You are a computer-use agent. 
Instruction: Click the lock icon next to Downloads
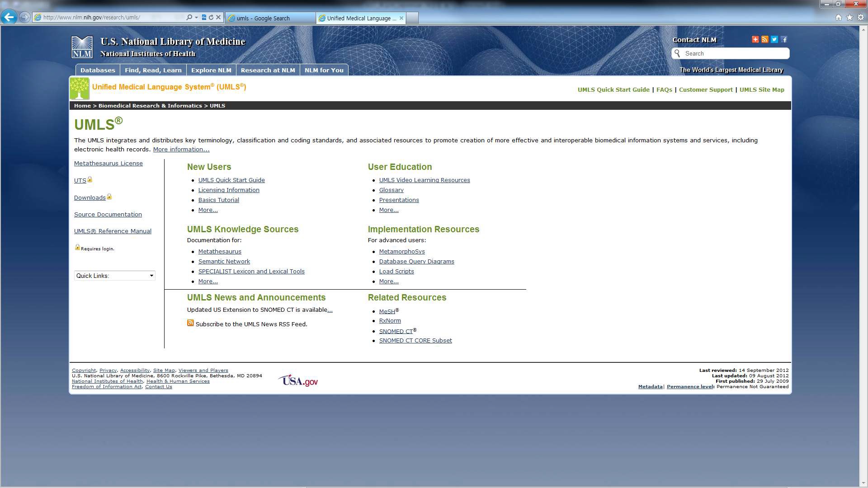click(x=109, y=196)
